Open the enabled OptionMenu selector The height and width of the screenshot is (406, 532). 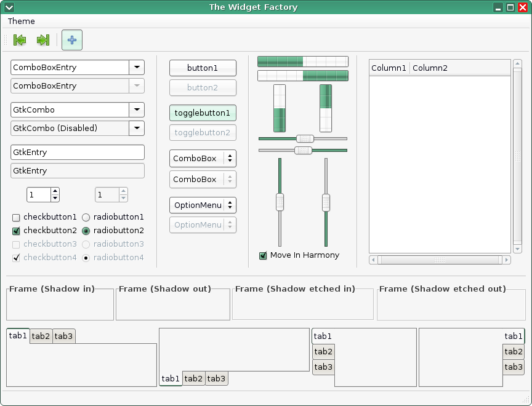pos(203,205)
